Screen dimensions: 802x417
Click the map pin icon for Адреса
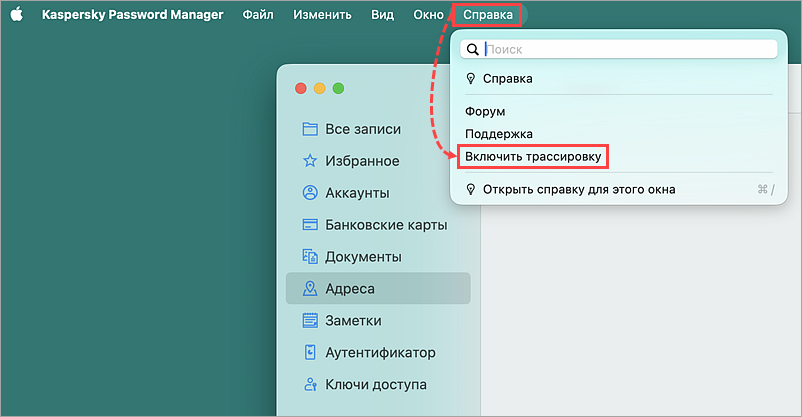click(310, 288)
